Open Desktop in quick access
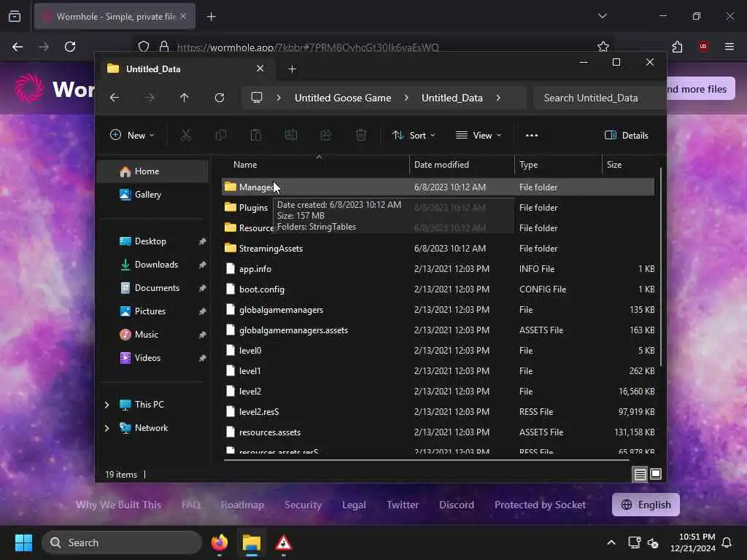This screenshot has height=560, width=747. pos(153,241)
